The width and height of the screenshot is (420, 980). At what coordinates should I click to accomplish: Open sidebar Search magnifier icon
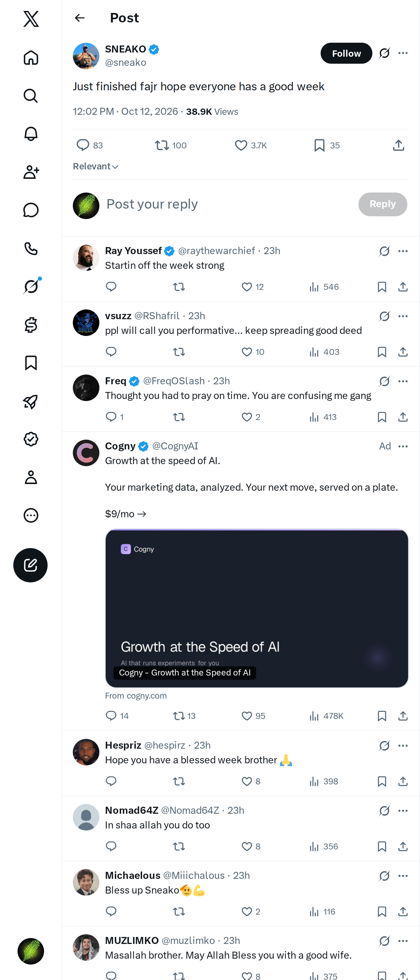[x=31, y=96]
